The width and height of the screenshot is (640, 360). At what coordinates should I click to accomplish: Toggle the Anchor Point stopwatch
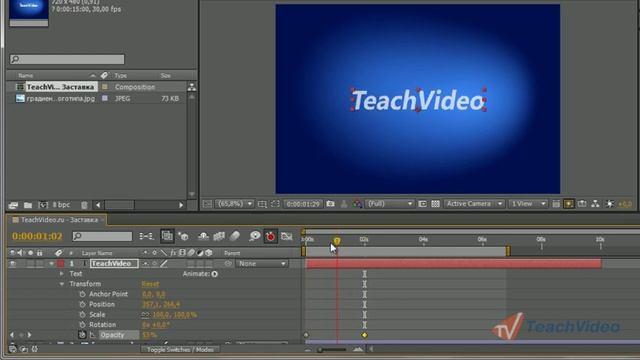82,294
